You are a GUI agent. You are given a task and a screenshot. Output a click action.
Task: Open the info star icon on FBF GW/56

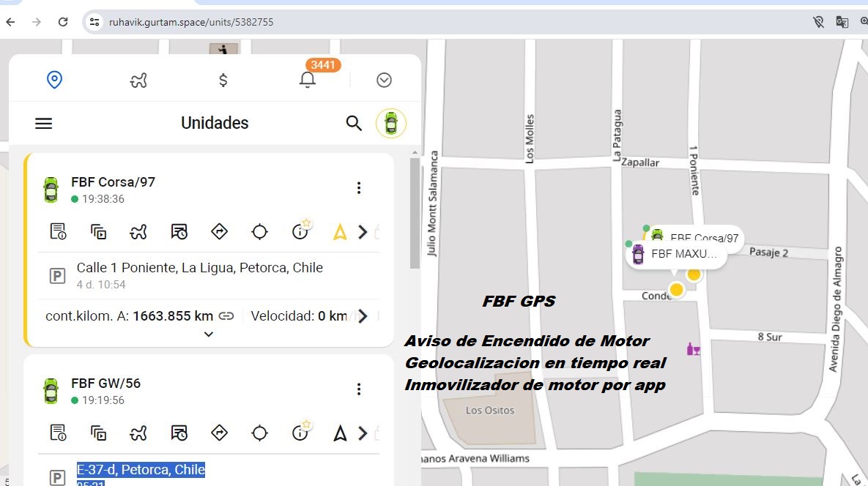pos(300,433)
